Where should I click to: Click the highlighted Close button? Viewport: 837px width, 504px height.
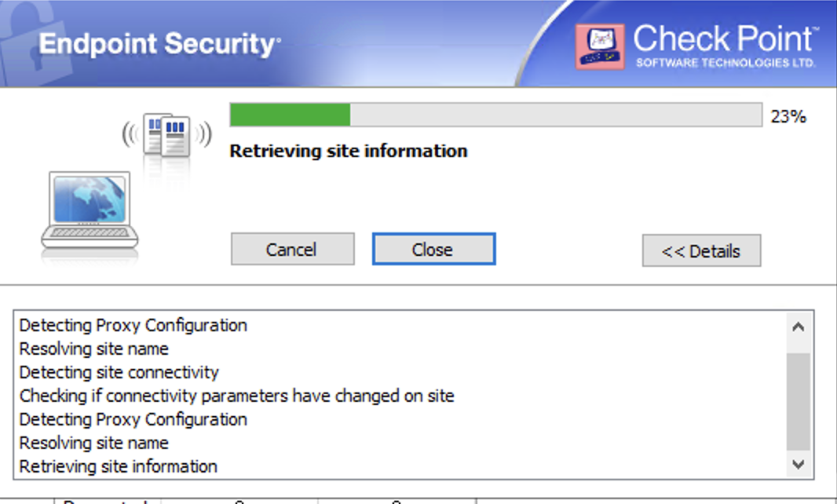click(433, 249)
